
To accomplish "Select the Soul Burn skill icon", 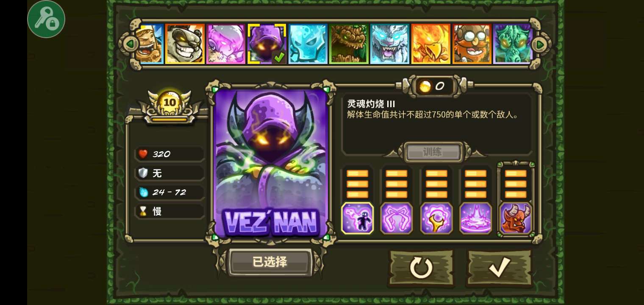I will point(358,218).
